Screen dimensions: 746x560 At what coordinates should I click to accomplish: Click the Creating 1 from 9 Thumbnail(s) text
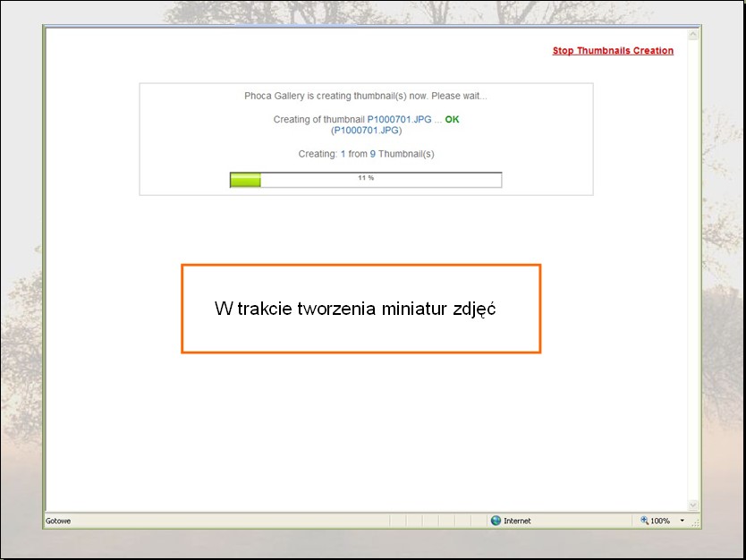pos(366,154)
